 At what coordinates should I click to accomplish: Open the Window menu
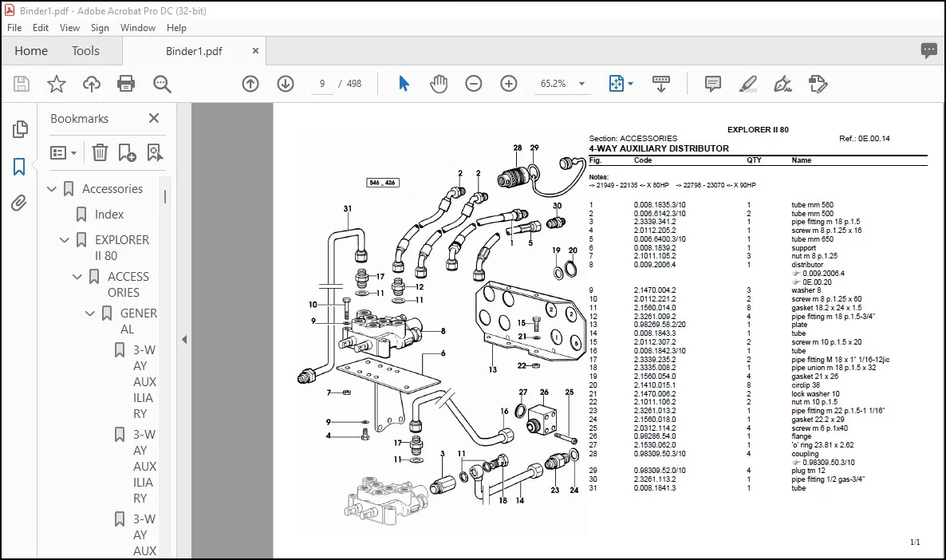pyautogui.click(x=137, y=28)
